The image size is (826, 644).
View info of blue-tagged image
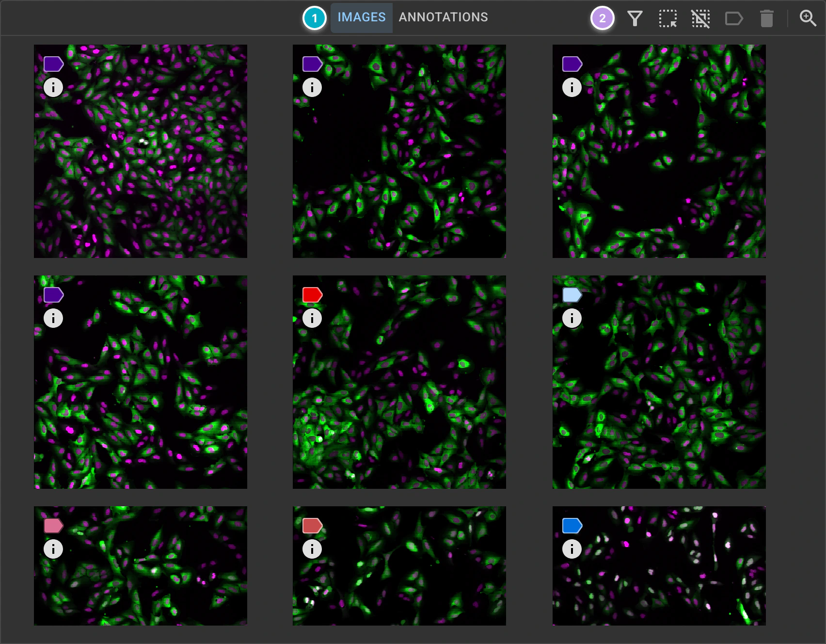pyautogui.click(x=572, y=549)
